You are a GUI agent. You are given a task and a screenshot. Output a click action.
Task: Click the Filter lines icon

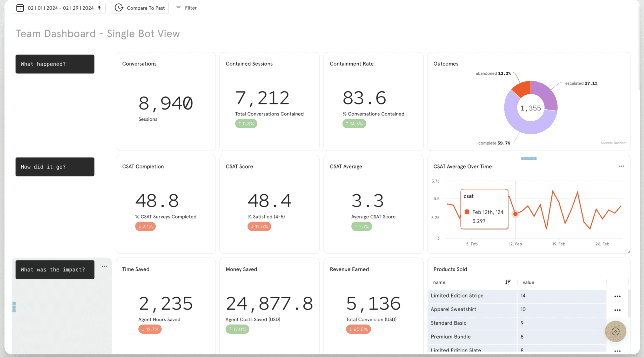coord(178,8)
